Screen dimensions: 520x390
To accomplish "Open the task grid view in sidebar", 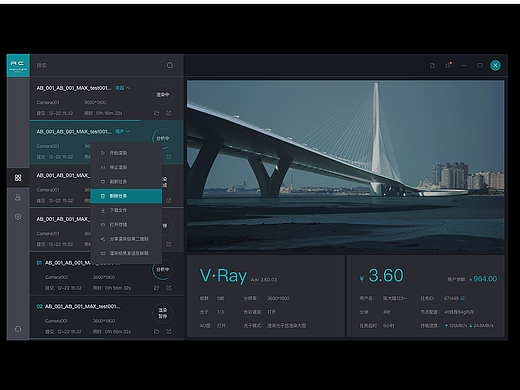I will (x=18, y=178).
